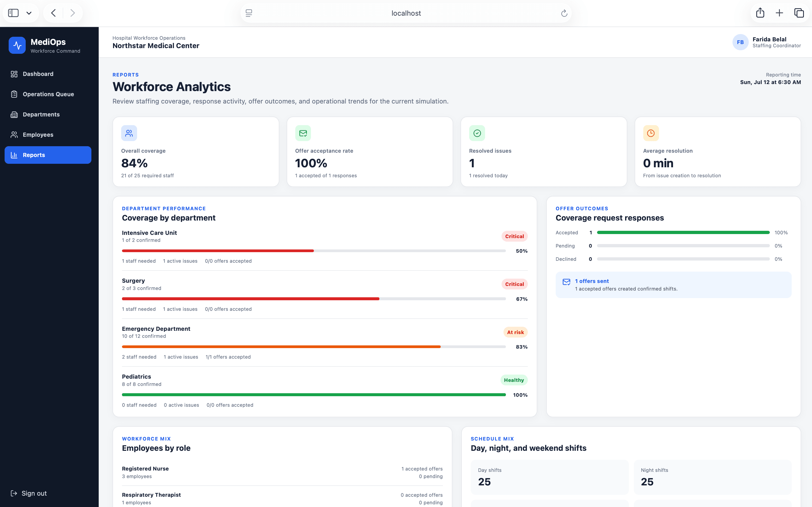Click the Surgery department title
This screenshot has width=812, height=507.
tap(133, 281)
